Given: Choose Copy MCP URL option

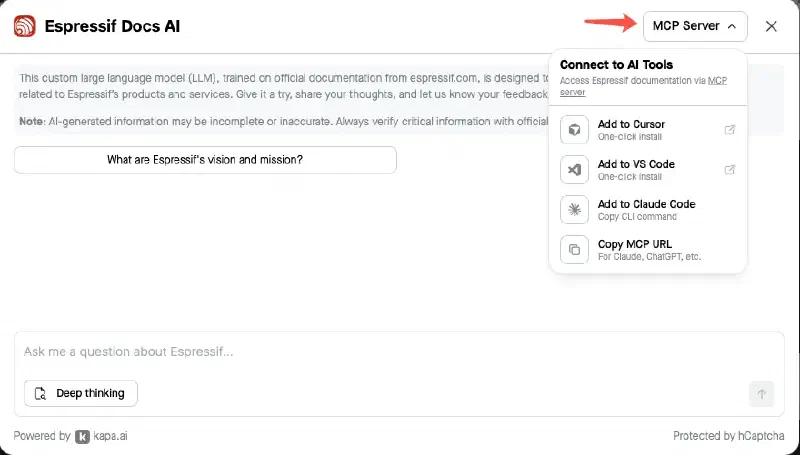Looking at the screenshot, I should point(648,249).
